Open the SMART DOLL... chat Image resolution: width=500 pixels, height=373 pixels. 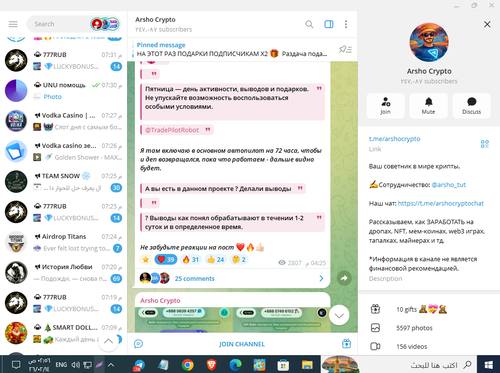[x=63, y=333]
